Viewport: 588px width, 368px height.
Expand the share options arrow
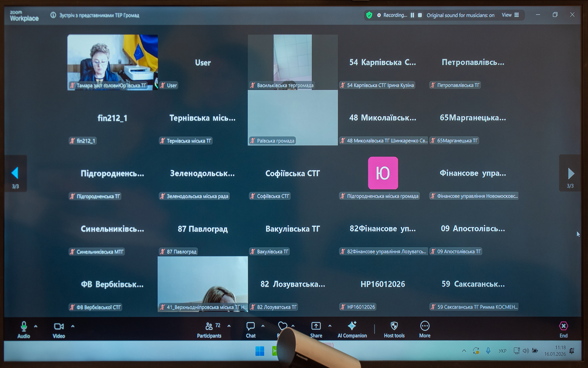[x=330, y=326]
